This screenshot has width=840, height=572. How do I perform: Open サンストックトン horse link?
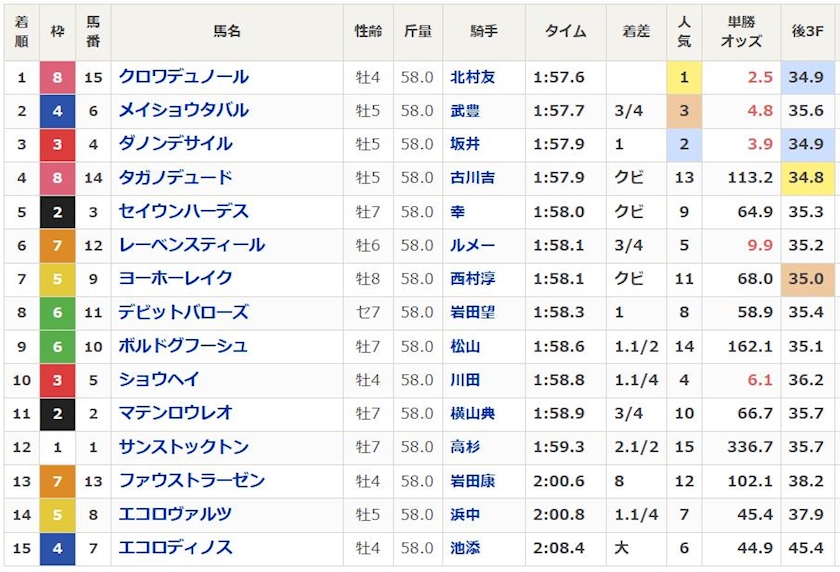click(184, 447)
